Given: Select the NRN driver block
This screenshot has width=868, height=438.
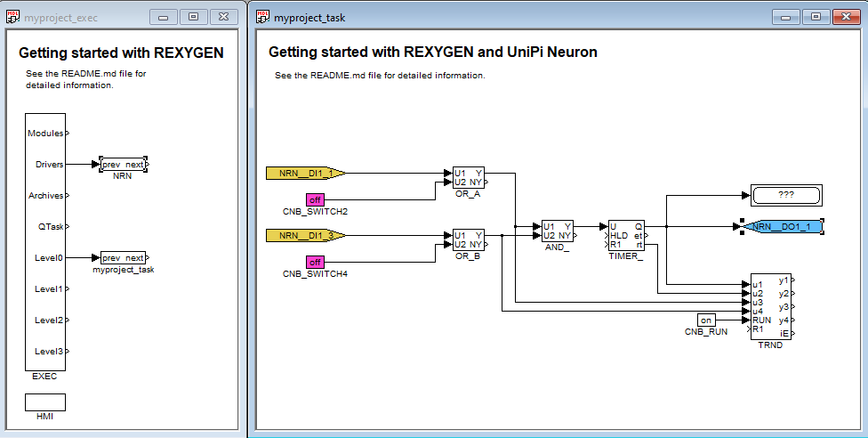Looking at the screenshot, I should [123, 165].
